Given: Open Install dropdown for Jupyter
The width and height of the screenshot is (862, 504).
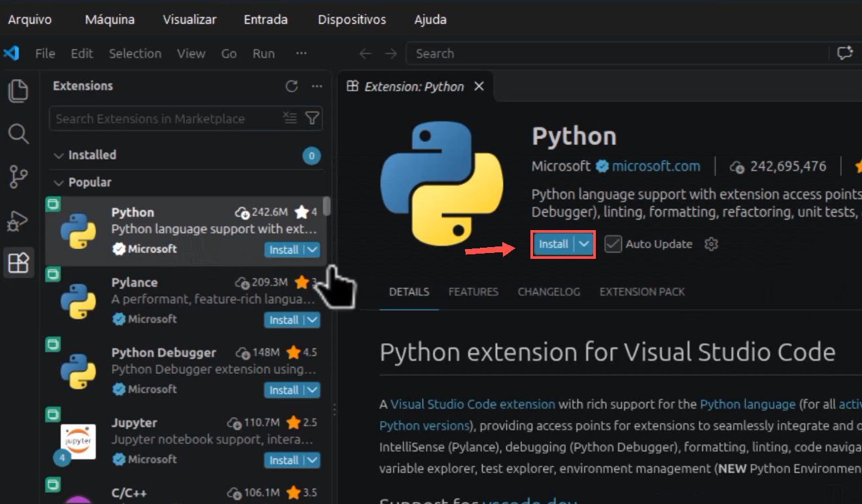Looking at the screenshot, I should coord(313,460).
